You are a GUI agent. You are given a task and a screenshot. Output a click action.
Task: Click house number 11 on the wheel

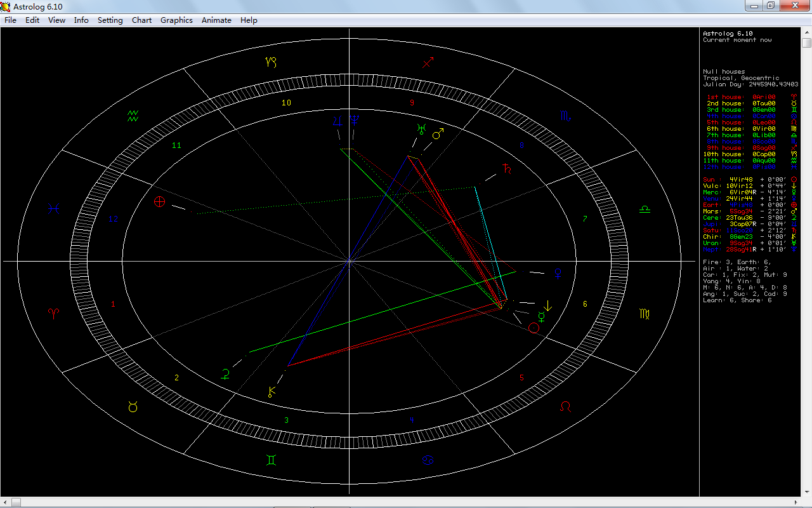(x=176, y=145)
